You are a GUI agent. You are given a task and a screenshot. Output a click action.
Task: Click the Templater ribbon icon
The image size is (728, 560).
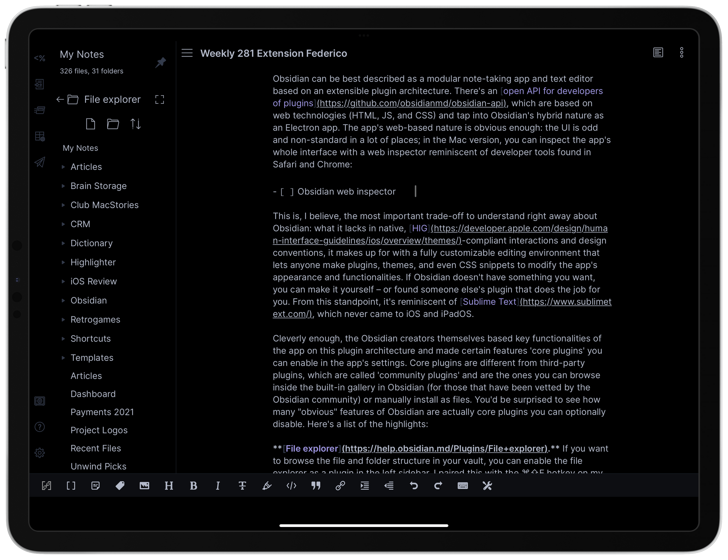click(x=39, y=58)
